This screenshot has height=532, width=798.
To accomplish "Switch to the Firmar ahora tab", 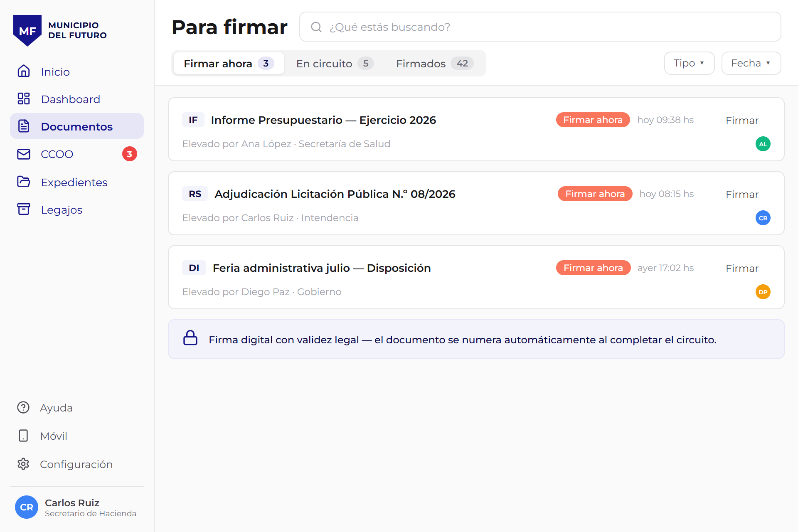I will [229, 63].
